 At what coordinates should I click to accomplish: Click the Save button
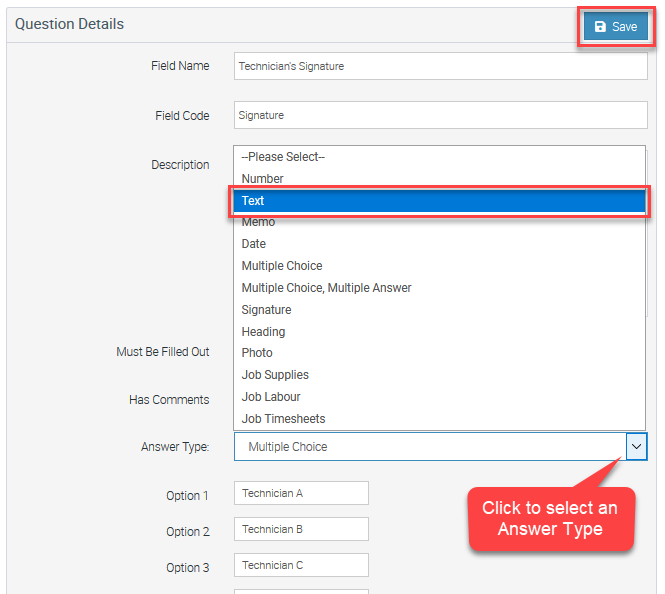point(615,26)
